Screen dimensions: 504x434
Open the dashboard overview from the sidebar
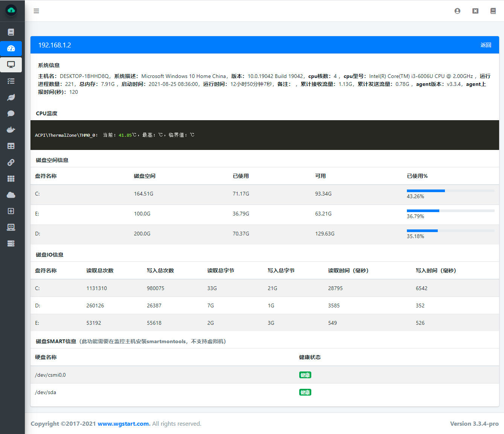[11, 48]
